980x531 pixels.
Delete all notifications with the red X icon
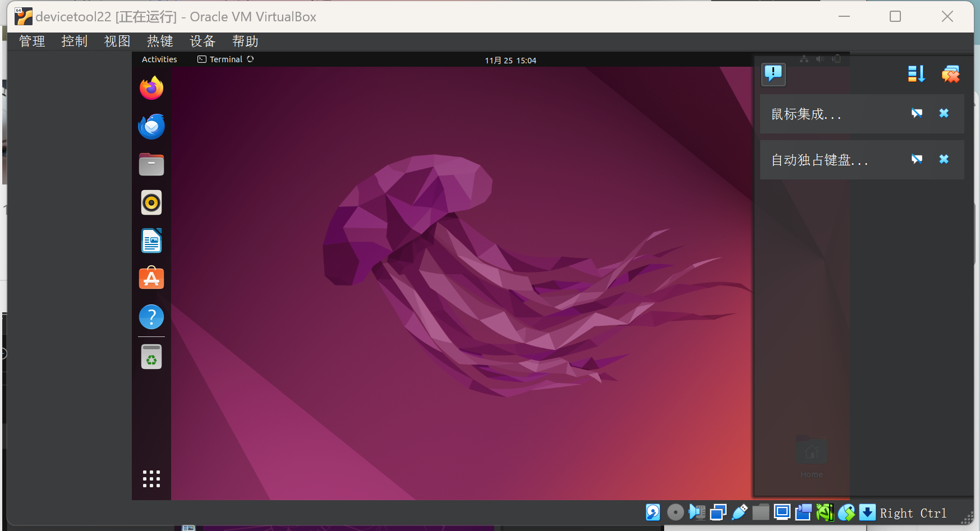[951, 74]
